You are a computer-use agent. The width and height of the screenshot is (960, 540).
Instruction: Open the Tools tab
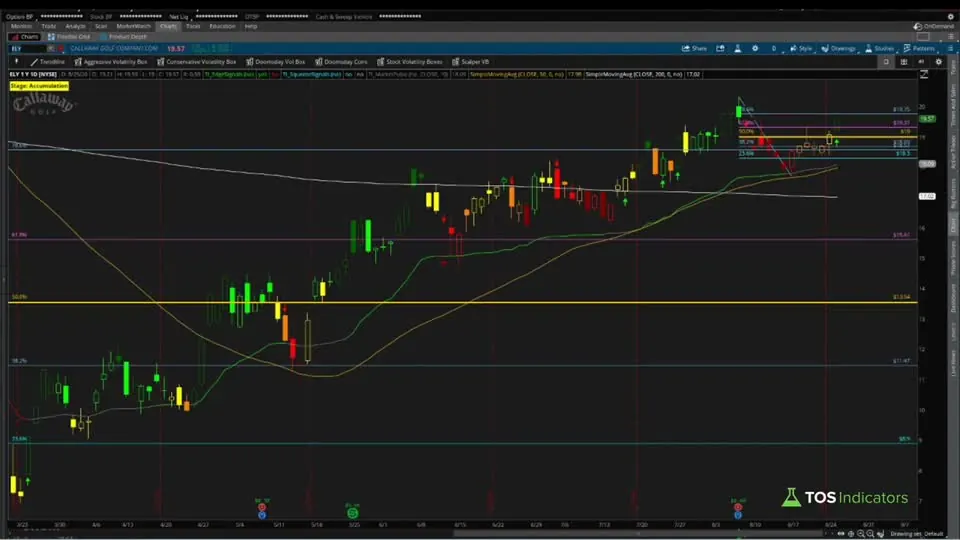pyautogui.click(x=193, y=26)
